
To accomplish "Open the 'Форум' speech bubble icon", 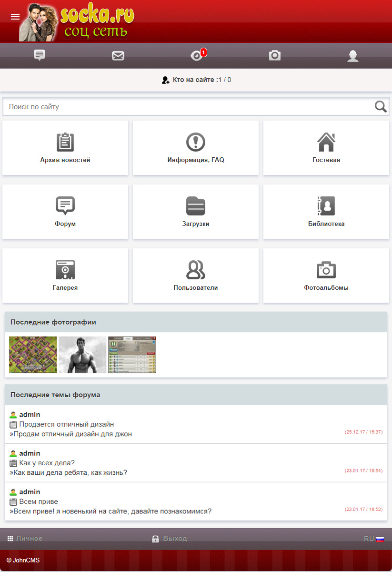I will pyautogui.click(x=65, y=206).
